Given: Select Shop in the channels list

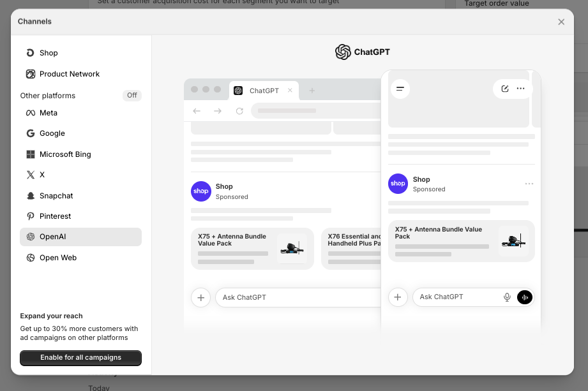Looking at the screenshot, I should pos(80,53).
